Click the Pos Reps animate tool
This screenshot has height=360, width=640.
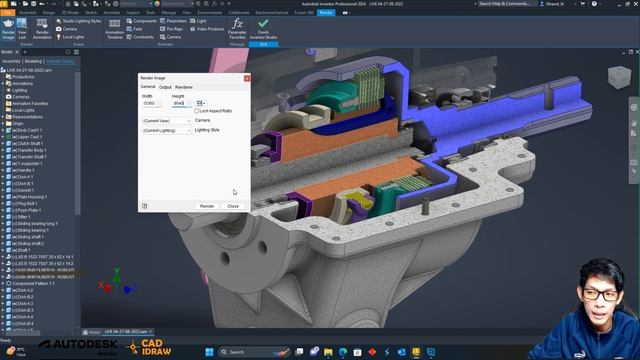(171, 29)
